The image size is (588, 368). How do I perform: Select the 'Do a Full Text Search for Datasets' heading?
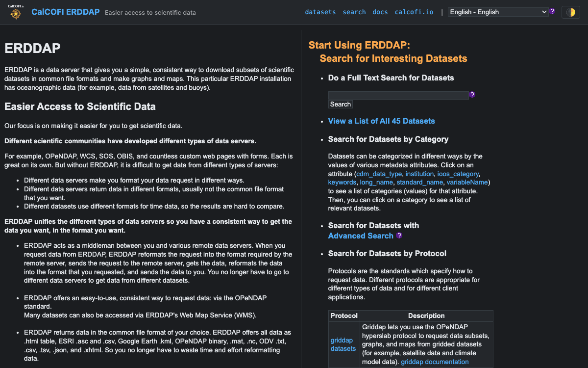tap(391, 78)
